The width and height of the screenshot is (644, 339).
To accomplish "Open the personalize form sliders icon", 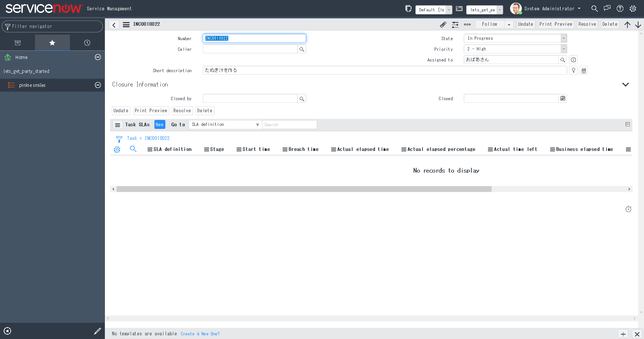I will tap(455, 24).
